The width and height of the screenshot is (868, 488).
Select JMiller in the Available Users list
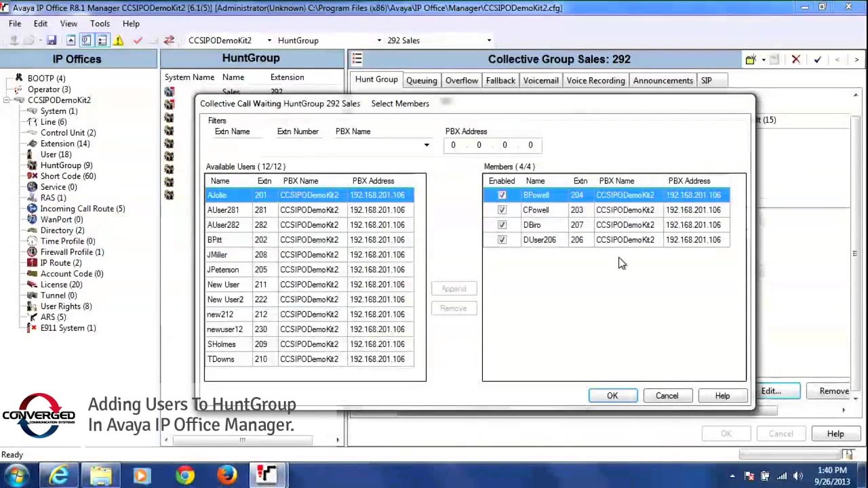[309, 255]
